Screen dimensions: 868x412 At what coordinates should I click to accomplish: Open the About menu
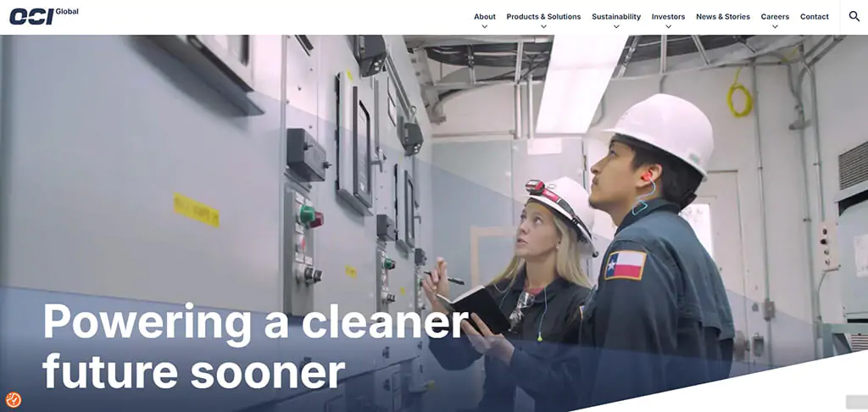click(484, 17)
